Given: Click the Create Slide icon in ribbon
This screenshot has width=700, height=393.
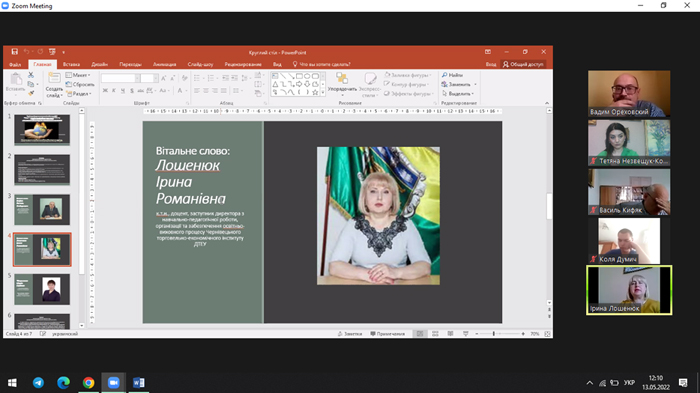Looking at the screenshot, I should click(x=54, y=85).
